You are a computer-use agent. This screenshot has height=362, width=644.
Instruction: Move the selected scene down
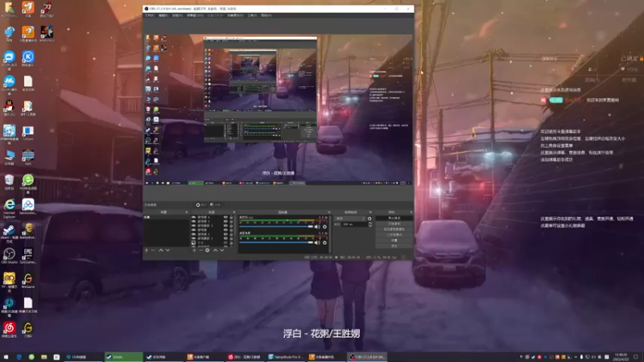167,250
